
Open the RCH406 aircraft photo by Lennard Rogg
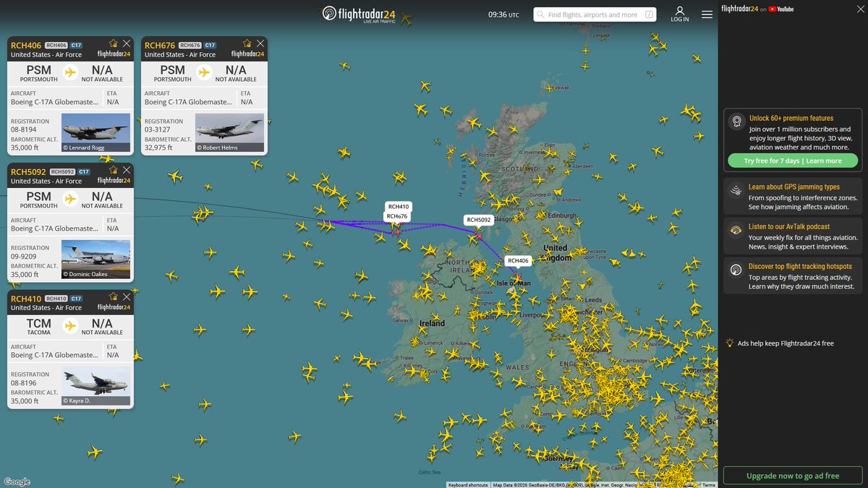[95, 133]
